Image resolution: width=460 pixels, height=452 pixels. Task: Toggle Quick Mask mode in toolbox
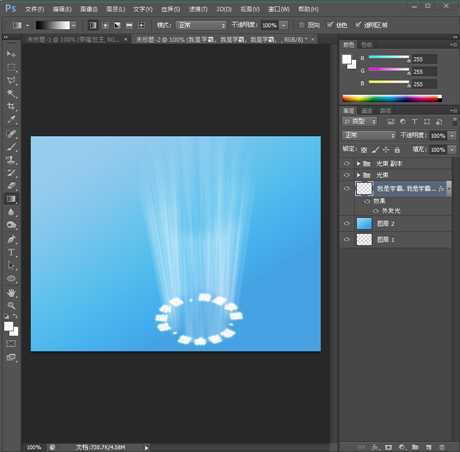pos(11,343)
